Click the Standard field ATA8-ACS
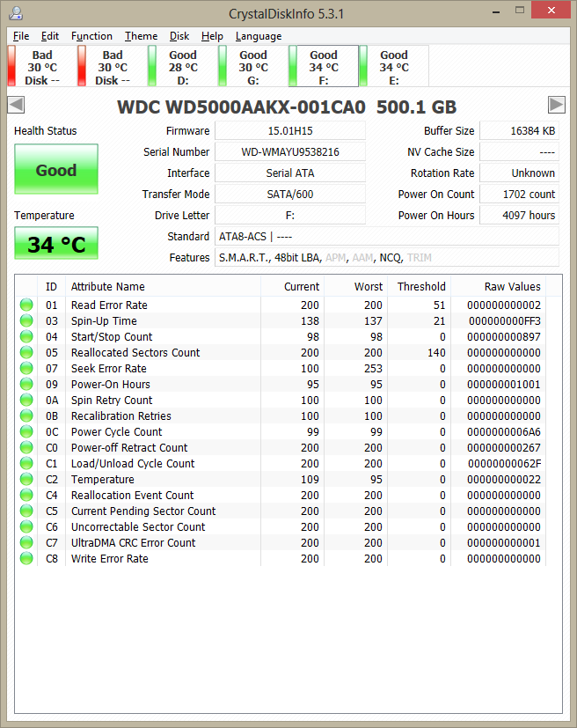 [x=387, y=236]
